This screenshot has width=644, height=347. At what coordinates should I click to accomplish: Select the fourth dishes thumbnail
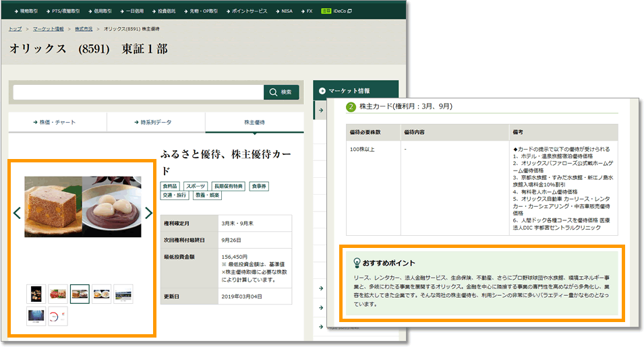101,294
